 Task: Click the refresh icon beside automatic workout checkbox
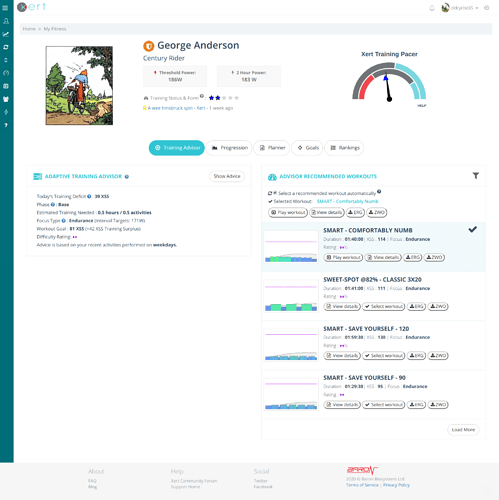pyautogui.click(x=270, y=193)
